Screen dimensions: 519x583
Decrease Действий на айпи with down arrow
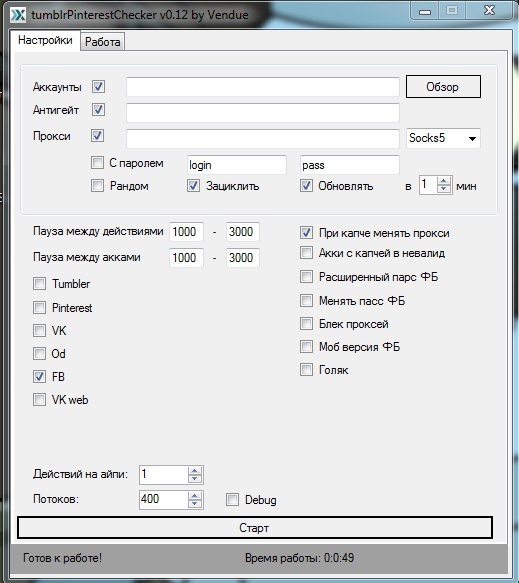(195, 479)
